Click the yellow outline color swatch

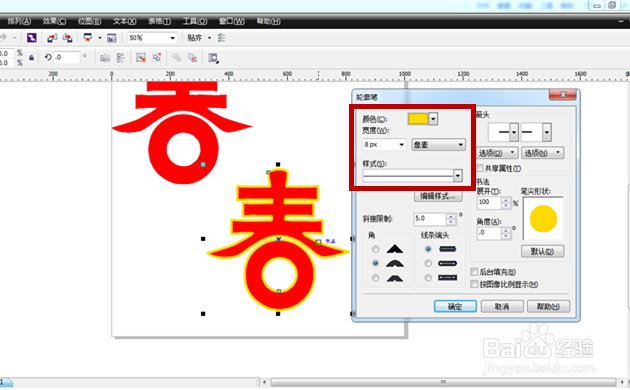click(418, 119)
